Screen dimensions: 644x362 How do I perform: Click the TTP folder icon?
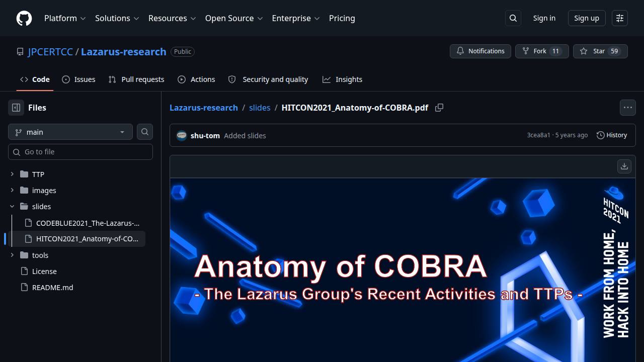(24, 174)
